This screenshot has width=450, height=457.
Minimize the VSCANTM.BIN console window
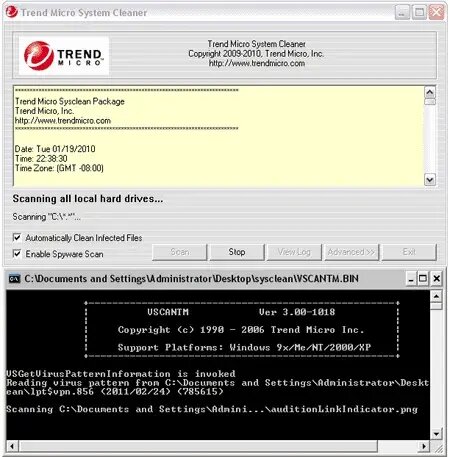(x=411, y=279)
